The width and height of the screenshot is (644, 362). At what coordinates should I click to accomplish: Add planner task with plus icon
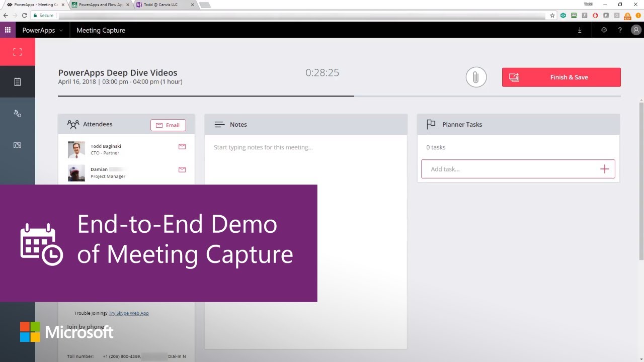(605, 169)
